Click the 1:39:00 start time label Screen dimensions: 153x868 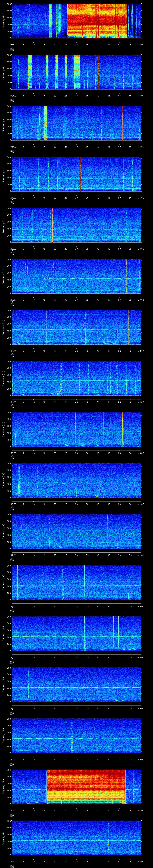click(x=12, y=453)
